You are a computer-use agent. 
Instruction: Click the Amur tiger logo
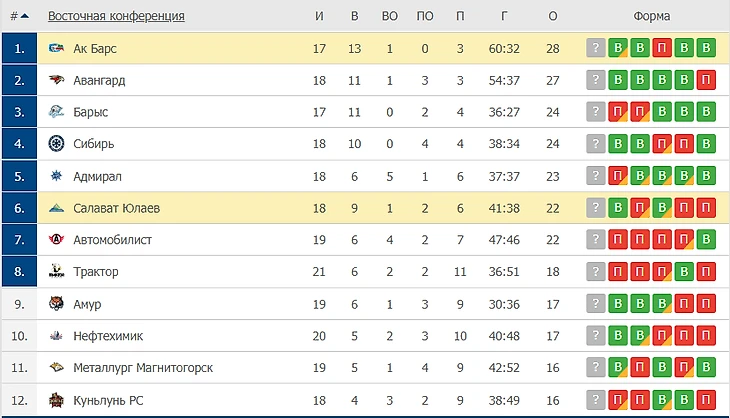[x=56, y=304]
